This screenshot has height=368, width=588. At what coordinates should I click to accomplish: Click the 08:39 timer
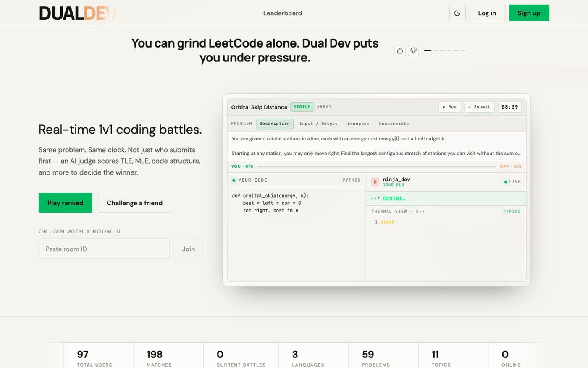(510, 107)
